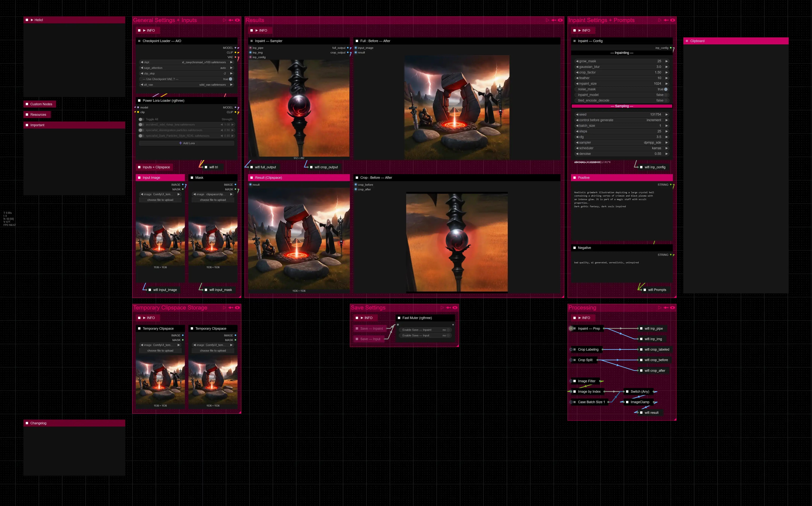The height and width of the screenshot is (506, 812).
Task: Click the play icon on Temporary Clipspace Storage group
Action: pos(224,308)
